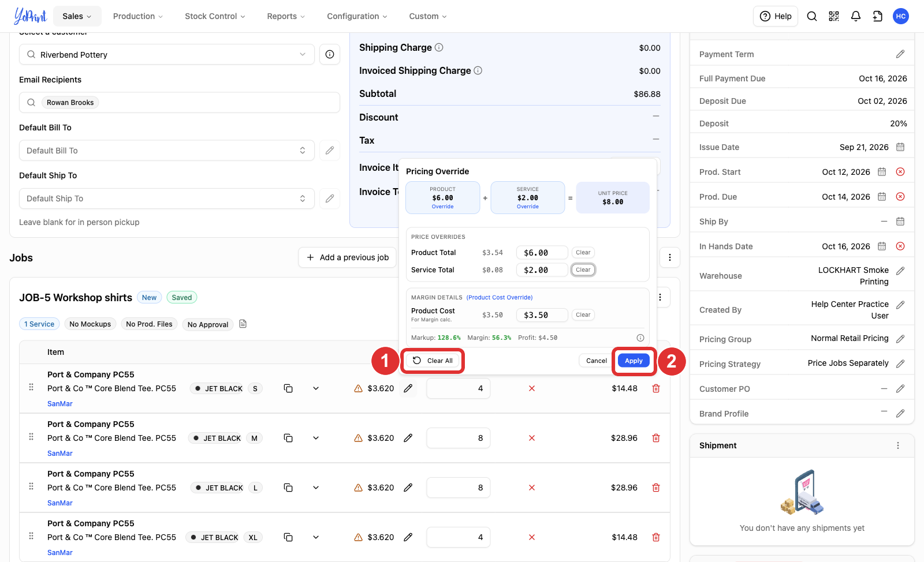
Task: Click Apply in Pricing Override
Action: coord(634,361)
